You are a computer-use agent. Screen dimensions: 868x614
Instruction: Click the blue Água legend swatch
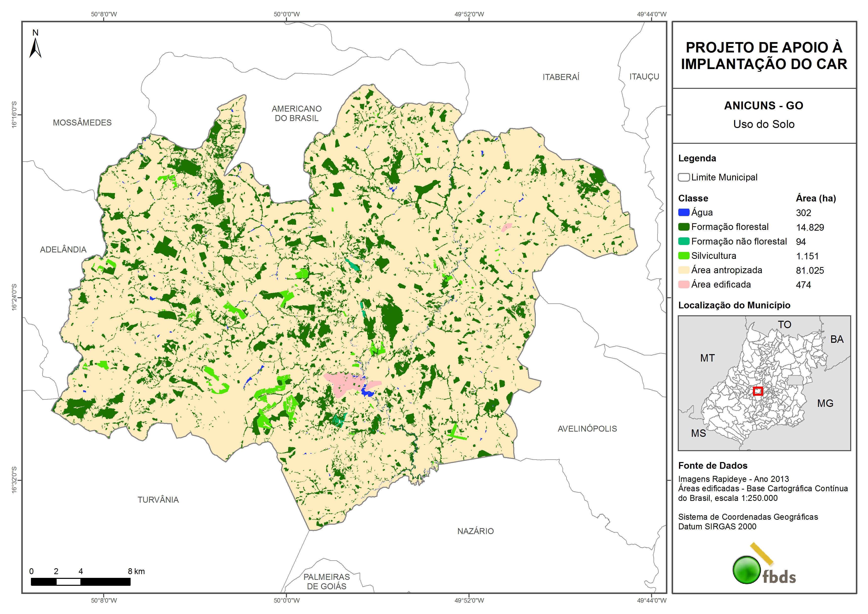click(x=683, y=213)
